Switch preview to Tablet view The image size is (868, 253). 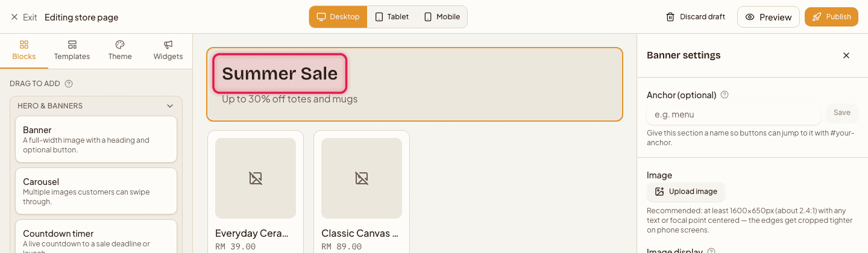[391, 17]
